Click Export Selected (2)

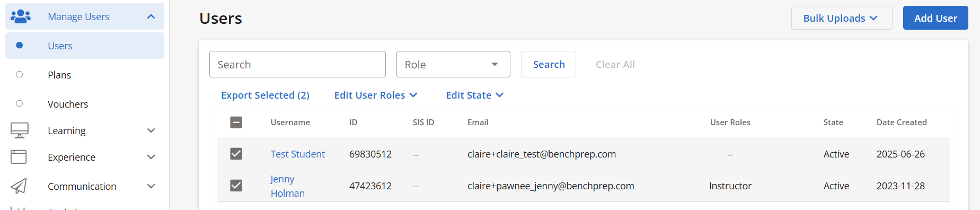265,95
